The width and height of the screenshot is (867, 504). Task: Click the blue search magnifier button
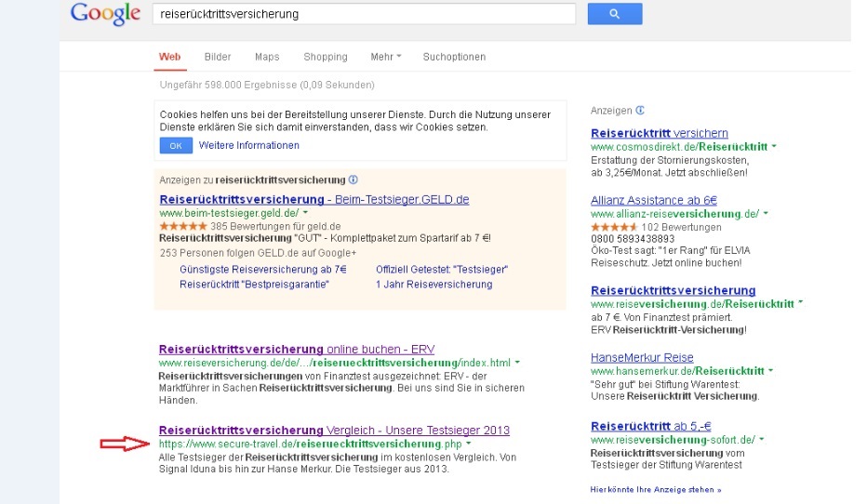(x=614, y=14)
